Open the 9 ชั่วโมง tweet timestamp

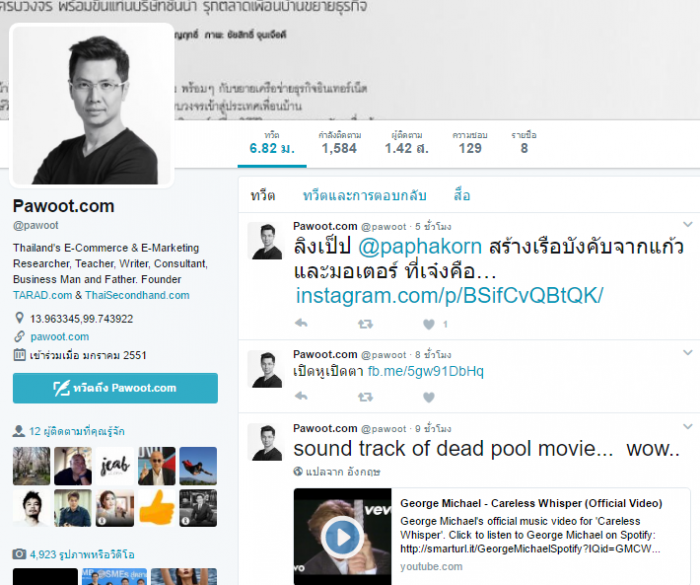(433, 429)
